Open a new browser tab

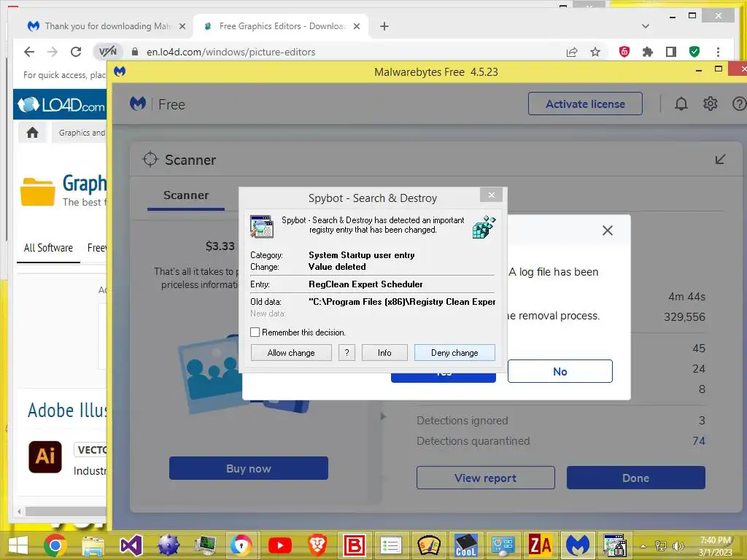(x=384, y=26)
